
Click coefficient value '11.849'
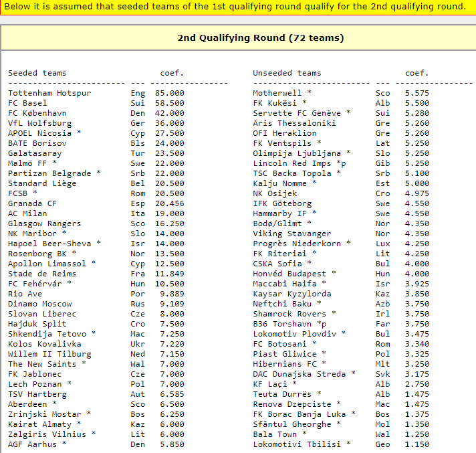[x=170, y=274]
